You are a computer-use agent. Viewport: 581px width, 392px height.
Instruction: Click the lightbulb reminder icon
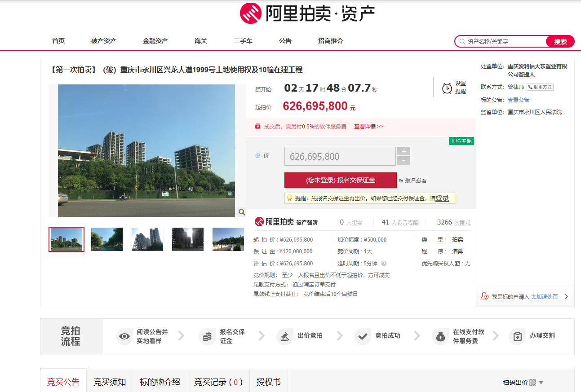coord(290,198)
